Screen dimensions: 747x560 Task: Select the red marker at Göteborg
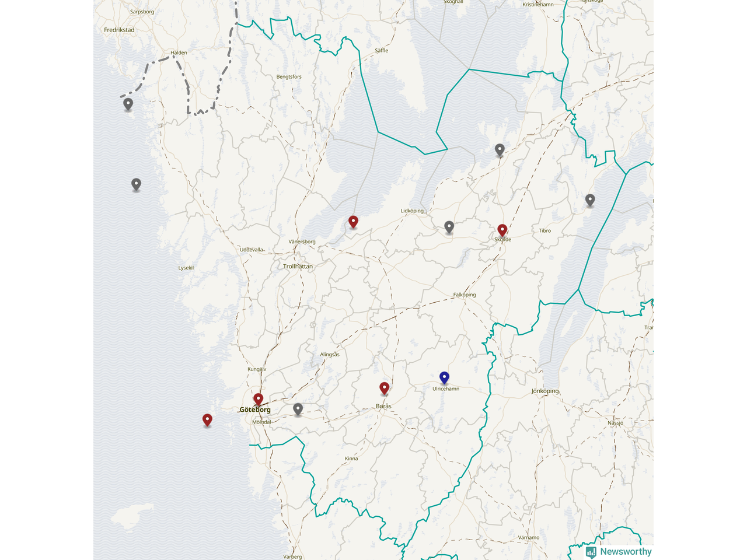pyautogui.click(x=258, y=400)
